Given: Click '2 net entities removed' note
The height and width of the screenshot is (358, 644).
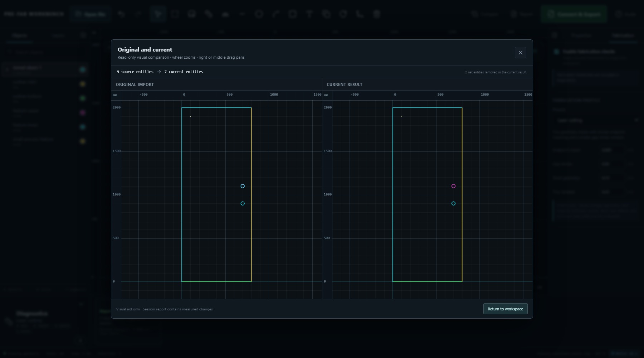Looking at the screenshot, I should coord(496,72).
